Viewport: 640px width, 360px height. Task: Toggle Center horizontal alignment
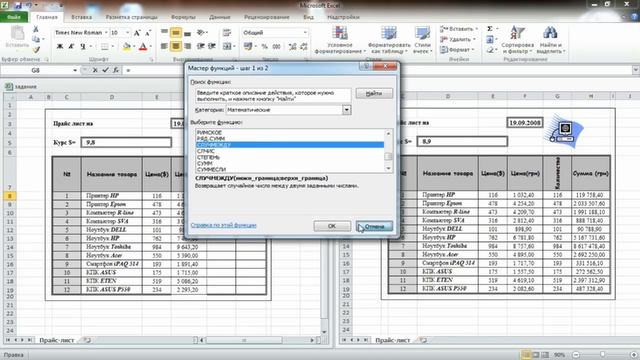coord(176,47)
